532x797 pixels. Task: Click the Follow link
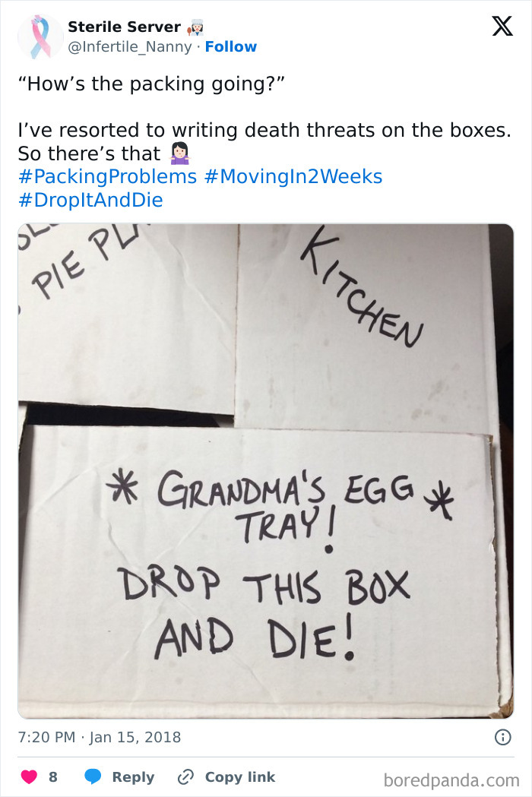[x=232, y=46]
